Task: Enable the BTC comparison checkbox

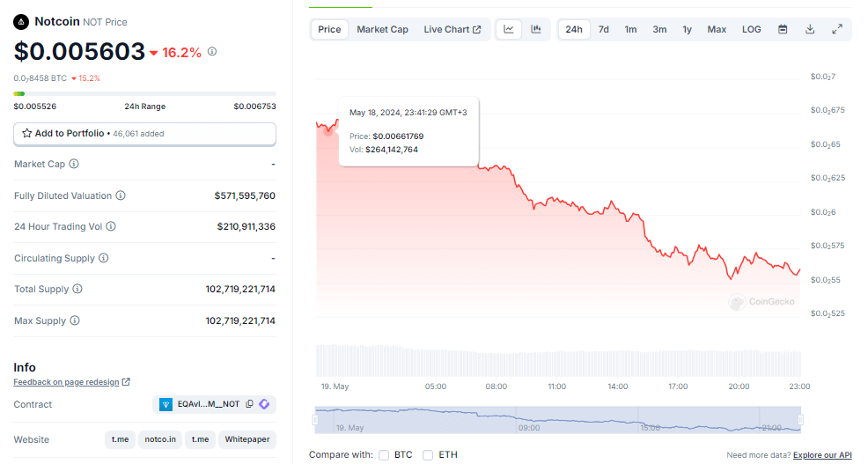Action: [384, 455]
